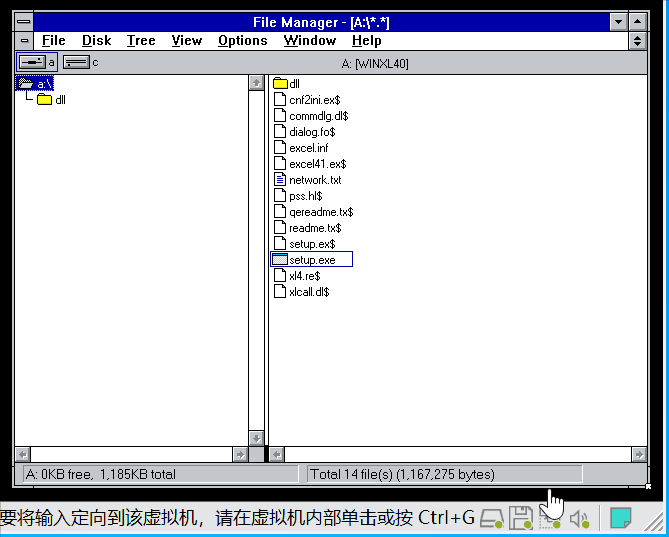Click tree pane scroll left arrow
669x537 pixels.
(23, 455)
